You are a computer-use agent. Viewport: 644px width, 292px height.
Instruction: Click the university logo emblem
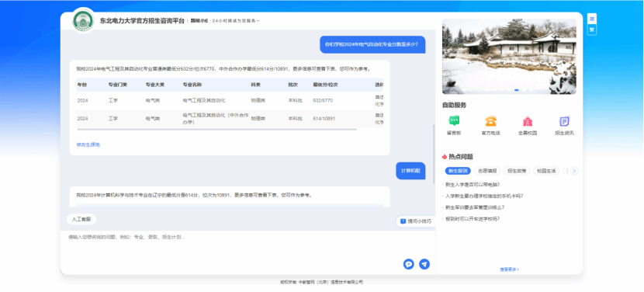83,20
